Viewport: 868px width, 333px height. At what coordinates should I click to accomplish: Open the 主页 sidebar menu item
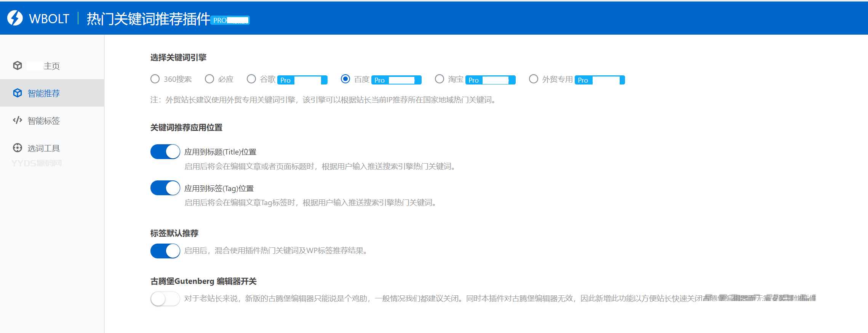(x=51, y=66)
